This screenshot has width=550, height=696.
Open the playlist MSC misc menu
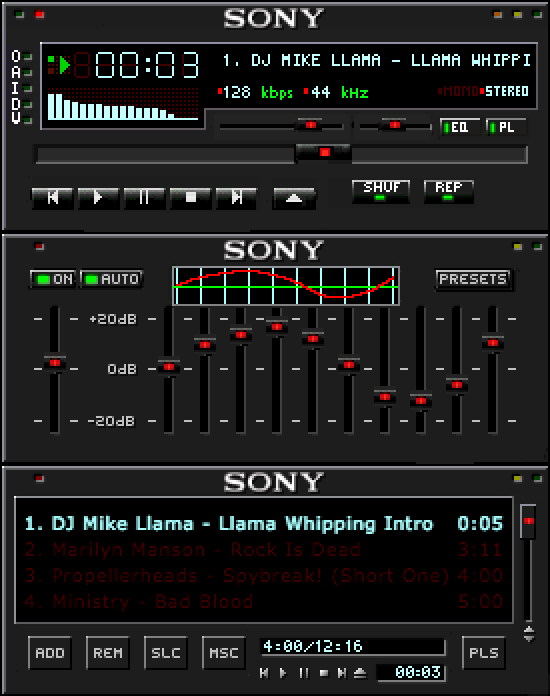coord(224,653)
